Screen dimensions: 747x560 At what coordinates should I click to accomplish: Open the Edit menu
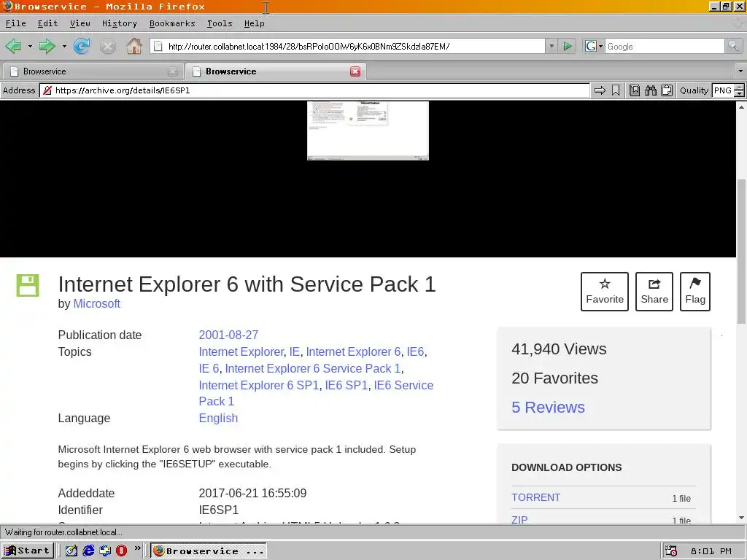[x=47, y=23]
